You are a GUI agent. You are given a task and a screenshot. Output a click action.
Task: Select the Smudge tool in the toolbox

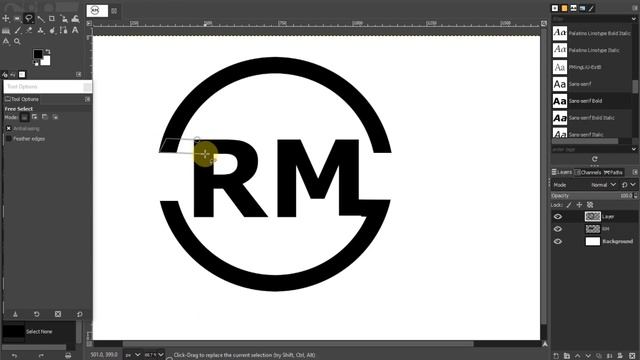[52, 30]
